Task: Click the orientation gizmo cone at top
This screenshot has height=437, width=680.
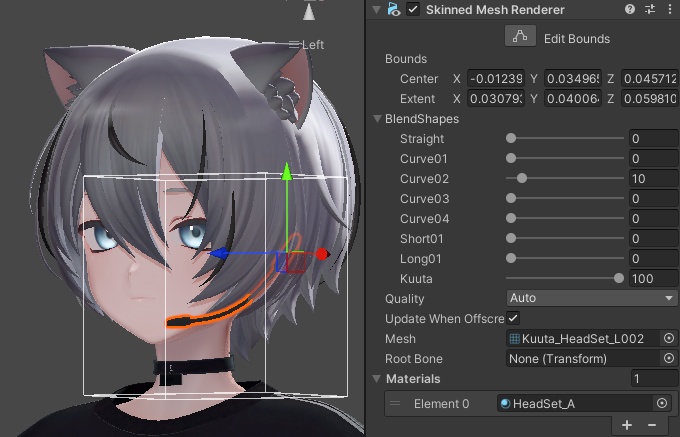Action: coord(309,11)
